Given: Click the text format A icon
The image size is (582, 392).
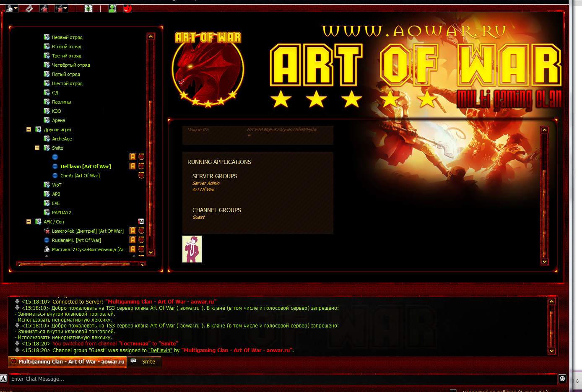Looking at the screenshot, I should coord(3,379).
